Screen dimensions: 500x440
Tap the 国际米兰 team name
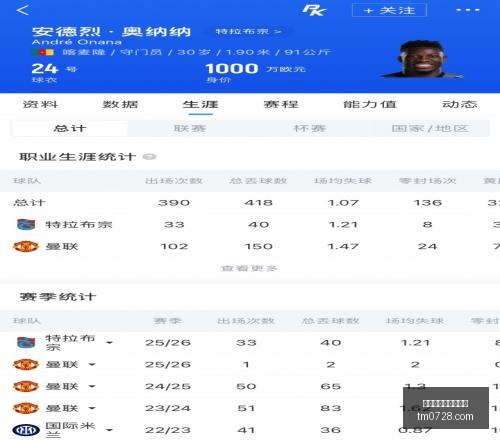tap(70, 430)
